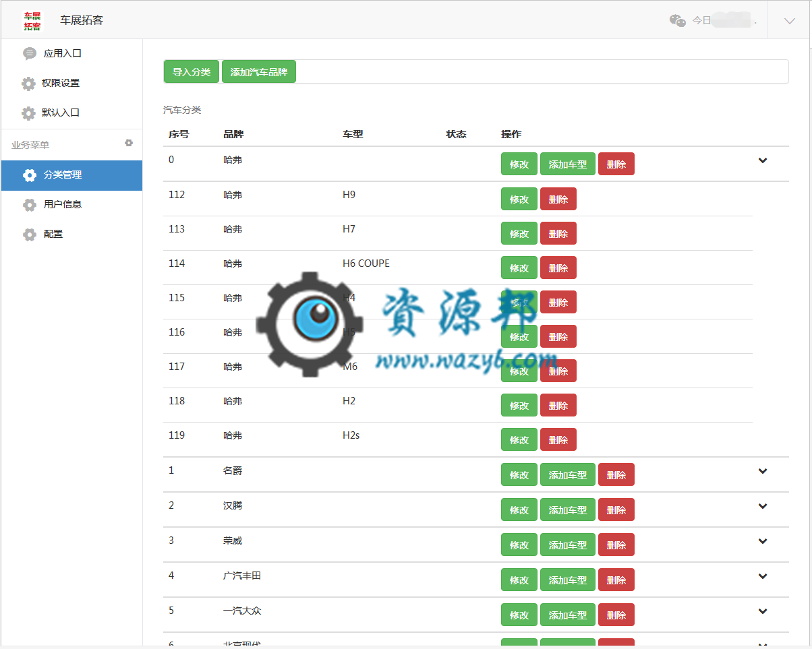Screen dimensions: 812x649
Task: Delete the model in row 116
Action: pyautogui.click(x=558, y=336)
